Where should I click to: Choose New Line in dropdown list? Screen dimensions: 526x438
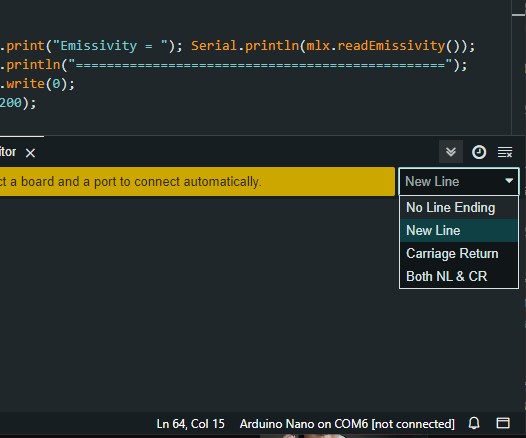click(x=459, y=231)
